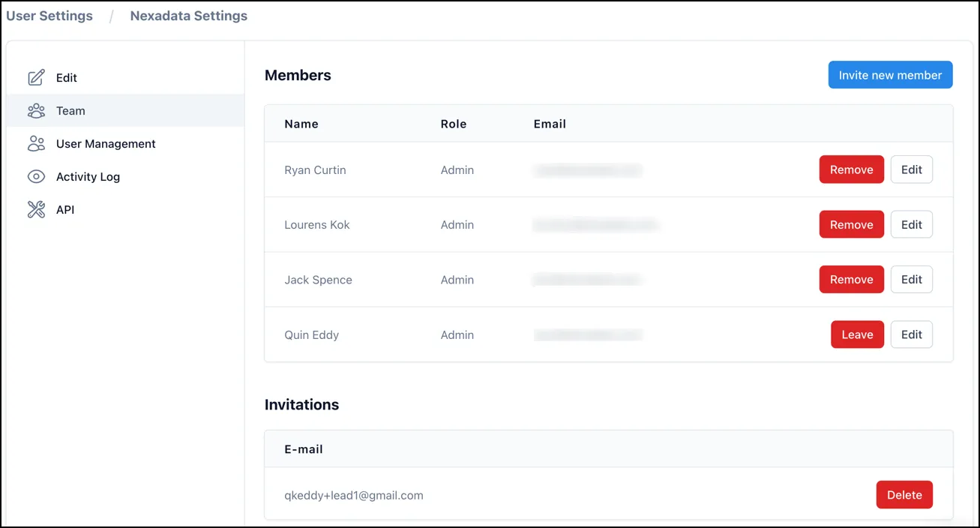Edit Ryan Curtin's membership
Viewport: 980px width, 528px height.
[911, 169]
